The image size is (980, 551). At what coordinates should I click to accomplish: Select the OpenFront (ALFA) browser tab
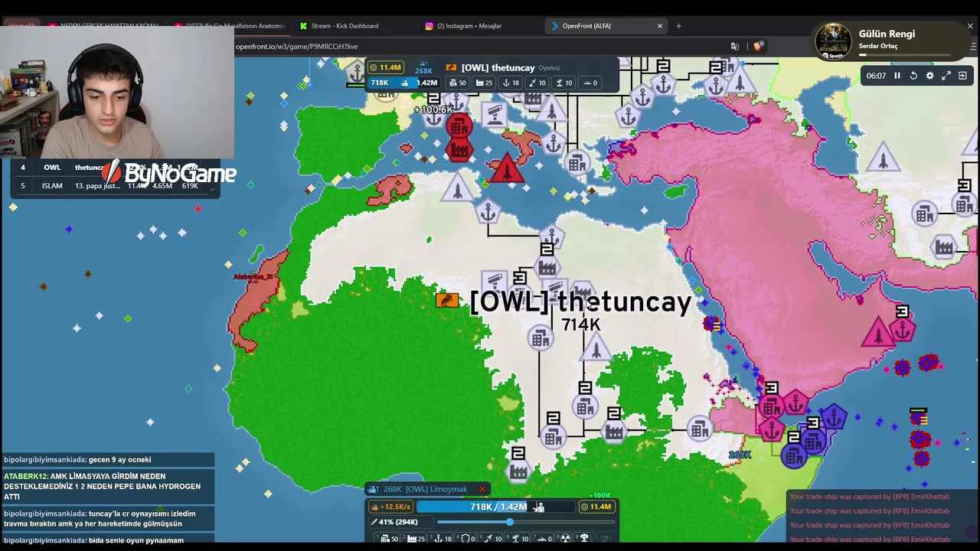[x=605, y=26]
